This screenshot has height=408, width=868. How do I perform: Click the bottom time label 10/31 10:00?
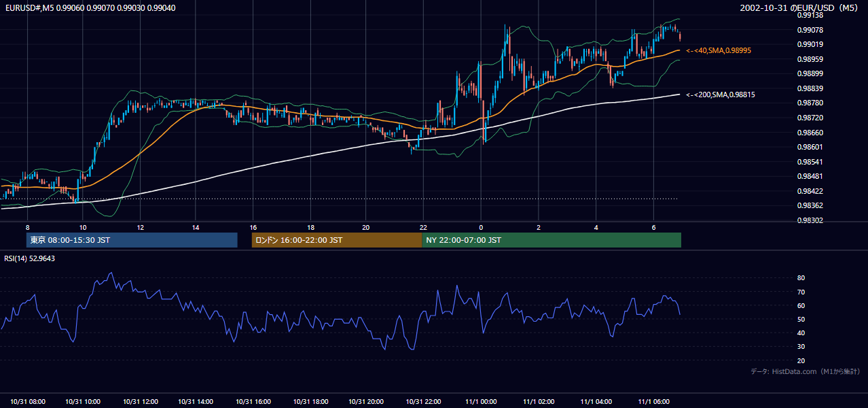[83, 402]
